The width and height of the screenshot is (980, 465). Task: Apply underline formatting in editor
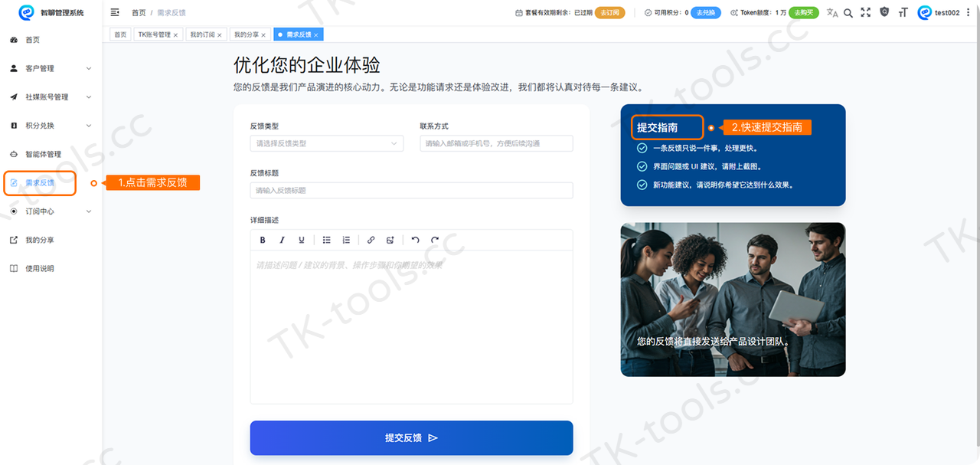click(302, 240)
